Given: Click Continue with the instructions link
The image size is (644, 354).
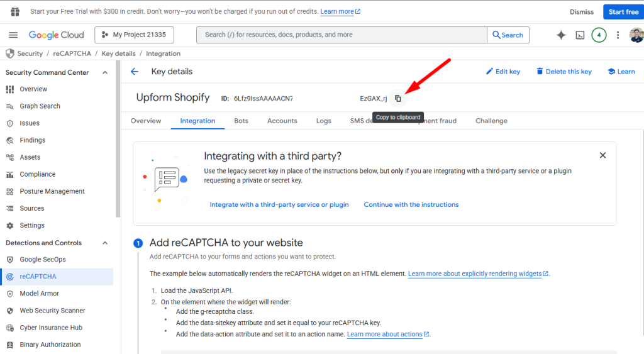Looking at the screenshot, I should [411, 204].
